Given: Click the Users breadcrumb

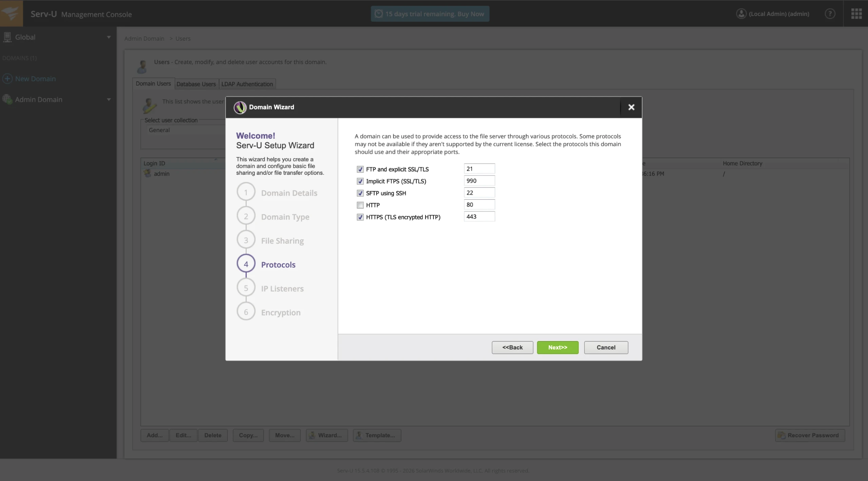Looking at the screenshot, I should pos(183,39).
